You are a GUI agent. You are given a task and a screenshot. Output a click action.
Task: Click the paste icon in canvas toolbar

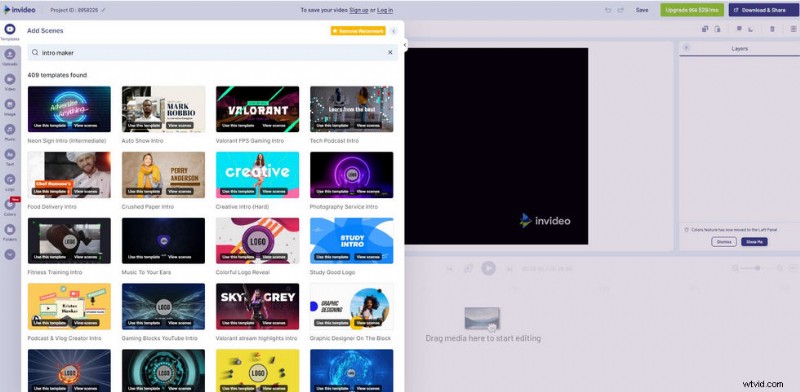(717, 29)
